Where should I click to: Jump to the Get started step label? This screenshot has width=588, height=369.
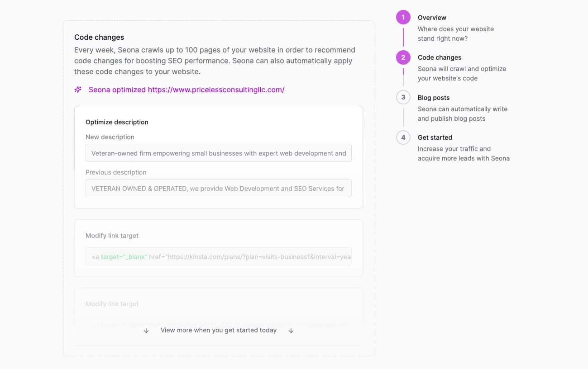(435, 137)
